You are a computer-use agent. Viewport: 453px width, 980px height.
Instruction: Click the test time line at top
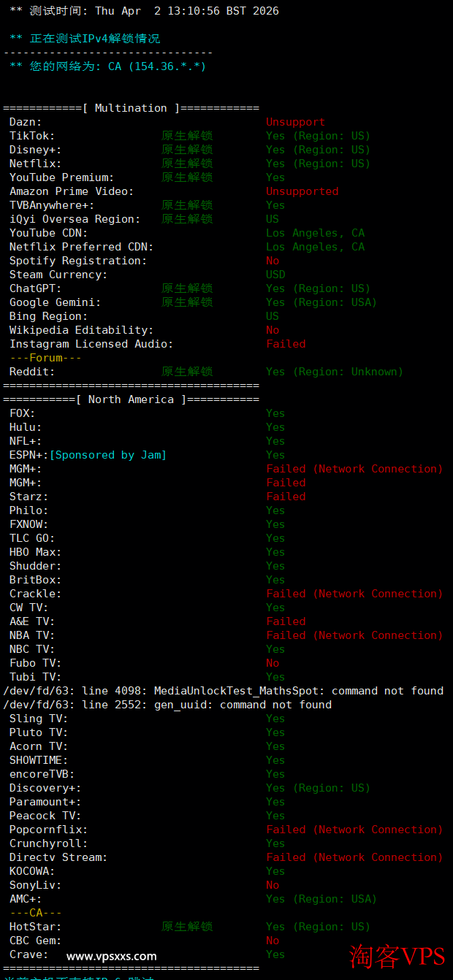[144, 11]
